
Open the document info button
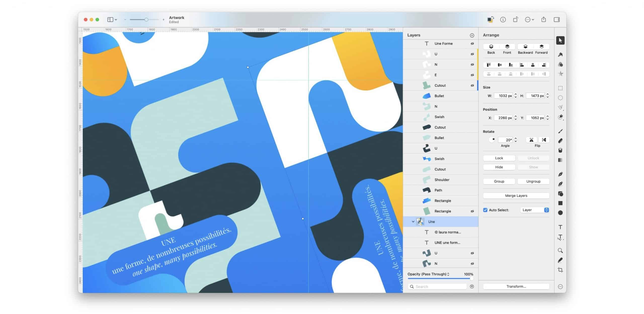(x=503, y=20)
